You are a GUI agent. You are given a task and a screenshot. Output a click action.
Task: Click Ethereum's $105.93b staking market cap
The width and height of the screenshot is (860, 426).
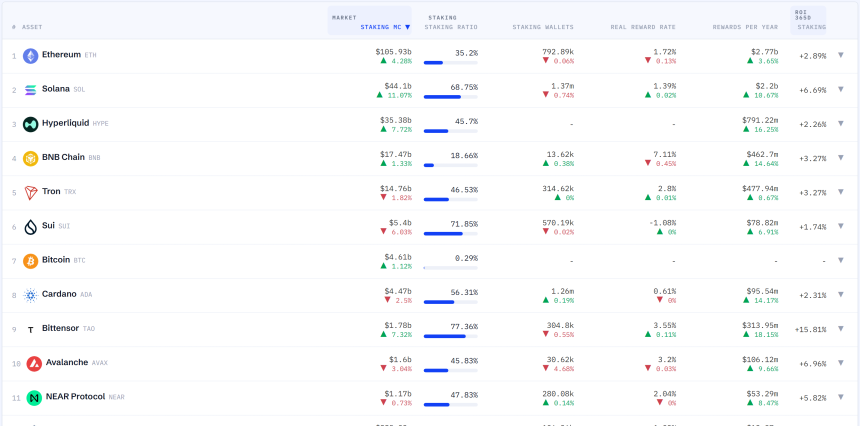pos(393,52)
